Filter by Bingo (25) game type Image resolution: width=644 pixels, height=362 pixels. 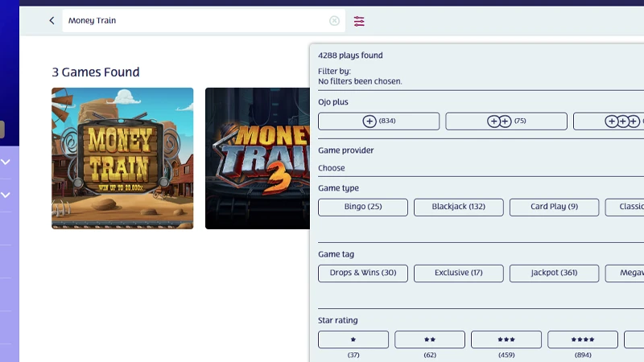click(362, 208)
